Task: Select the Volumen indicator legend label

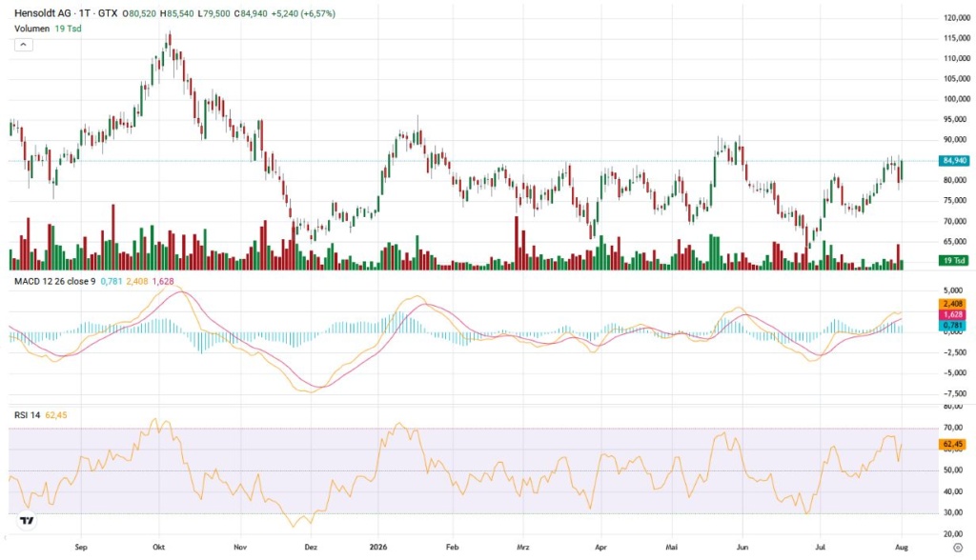Action: [x=31, y=29]
